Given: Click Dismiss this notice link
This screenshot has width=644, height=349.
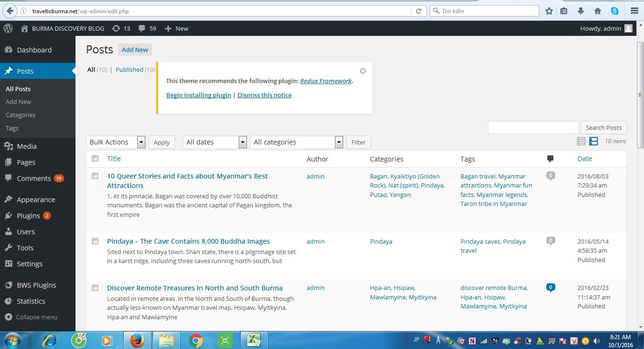Looking at the screenshot, I should 264,95.
